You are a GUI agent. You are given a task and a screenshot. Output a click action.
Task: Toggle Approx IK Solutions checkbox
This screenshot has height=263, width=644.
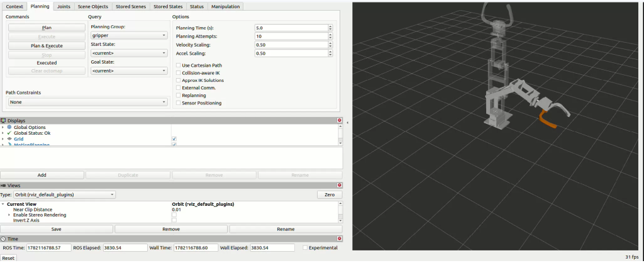click(178, 80)
